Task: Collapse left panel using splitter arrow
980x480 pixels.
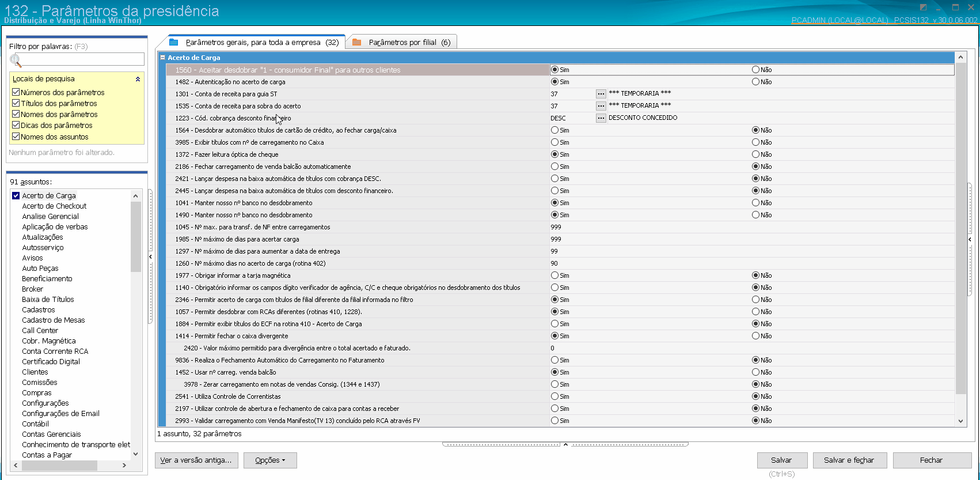Action: point(150,257)
